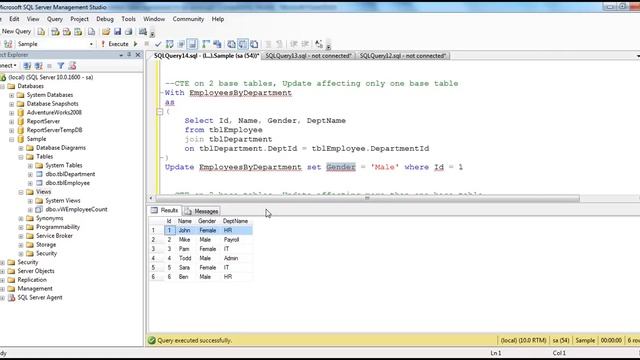Switch to the SQLQuery13.sql tab
The height and width of the screenshot is (360, 640).
pyautogui.click(x=309, y=56)
